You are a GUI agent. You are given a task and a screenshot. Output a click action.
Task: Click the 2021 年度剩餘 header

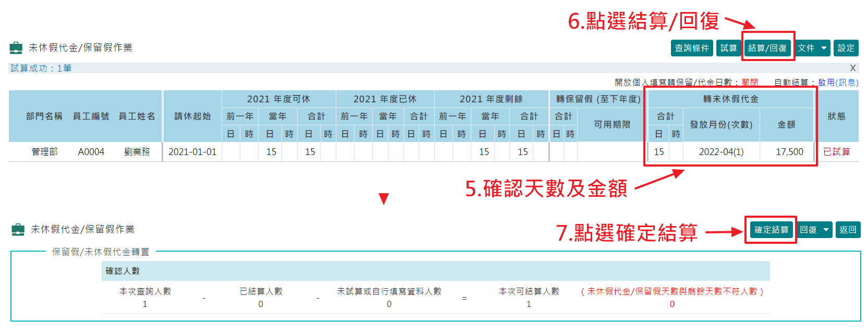pyautogui.click(x=491, y=99)
